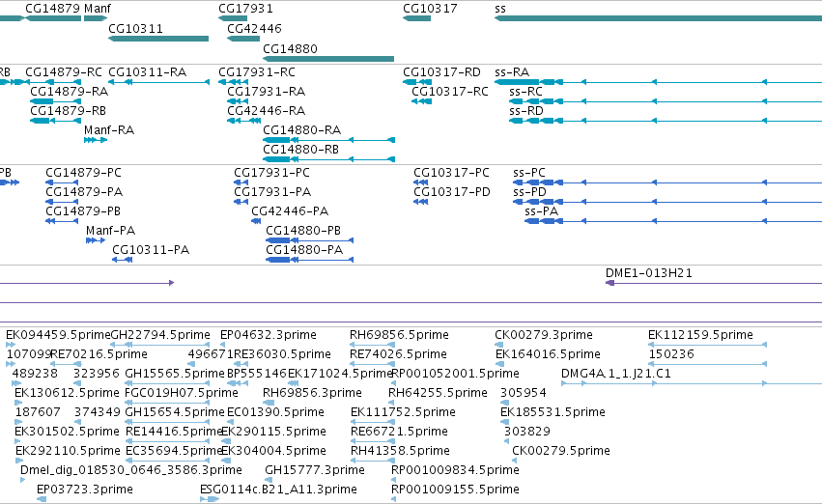Click EST RH64255.5prime

pyautogui.click(x=438, y=393)
